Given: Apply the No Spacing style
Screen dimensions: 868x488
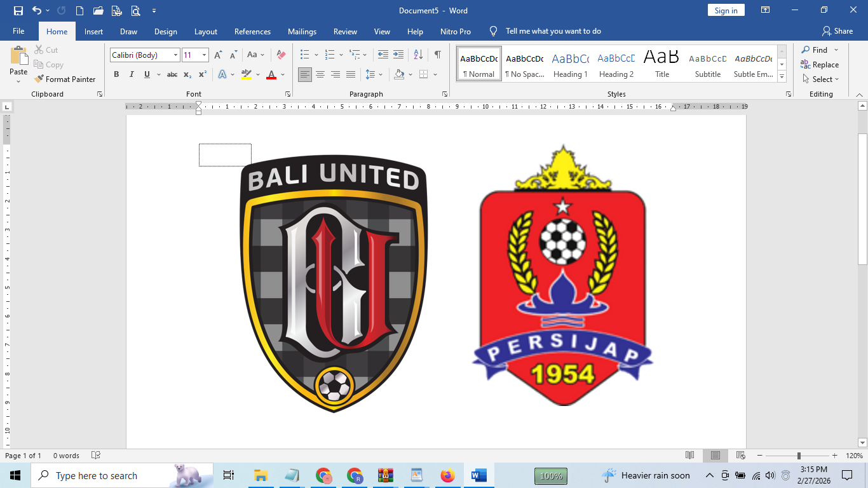Looking at the screenshot, I should [x=524, y=64].
